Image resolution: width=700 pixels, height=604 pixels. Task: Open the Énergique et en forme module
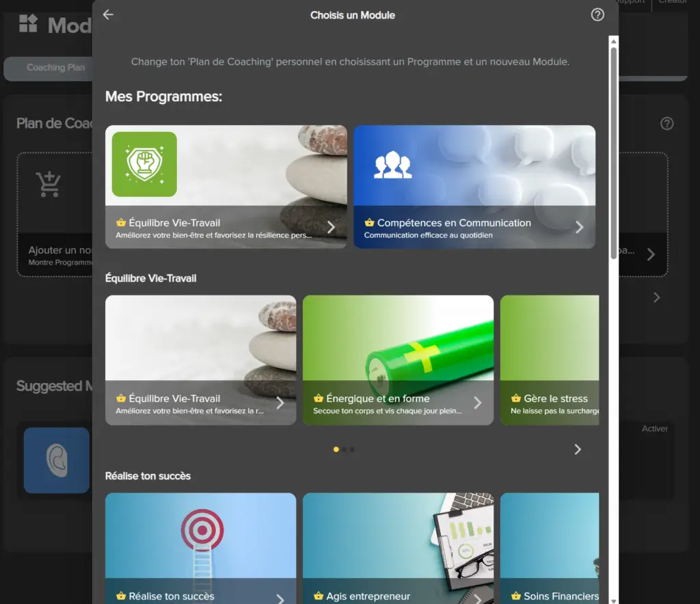coord(398,360)
